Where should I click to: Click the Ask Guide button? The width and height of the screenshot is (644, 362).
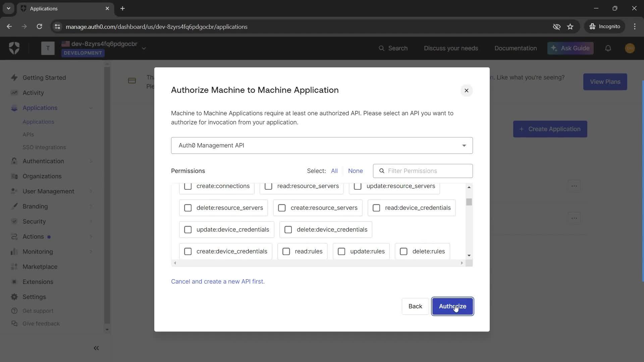click(x=570, y=48)
